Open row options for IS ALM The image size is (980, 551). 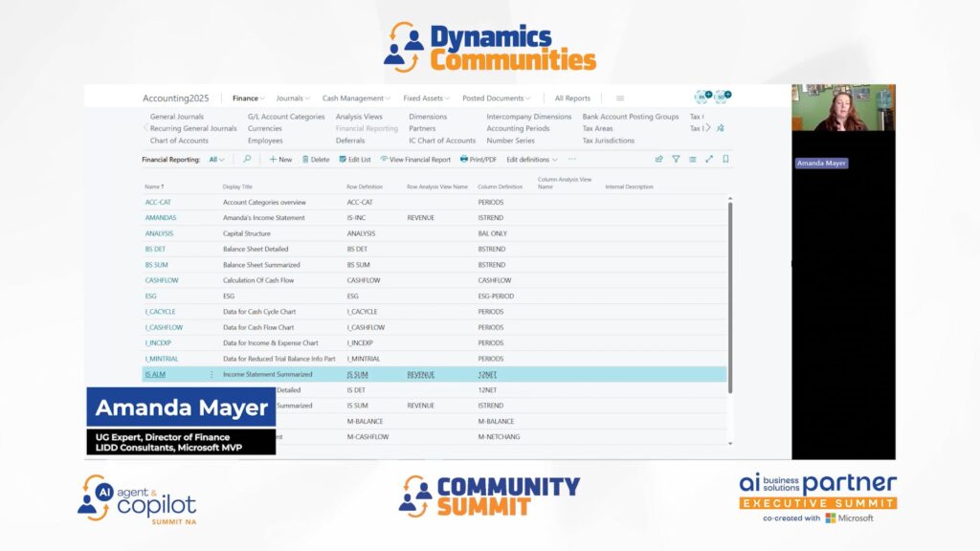(212, 375)
